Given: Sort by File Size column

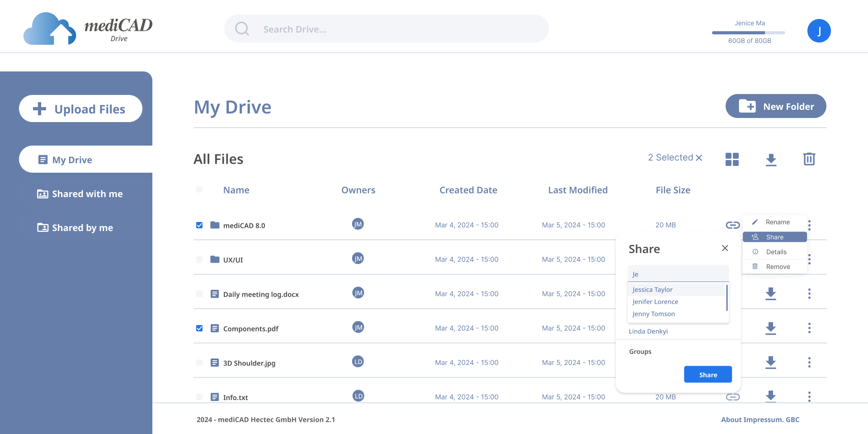Looking at the screenshot, I should [673, 190].
